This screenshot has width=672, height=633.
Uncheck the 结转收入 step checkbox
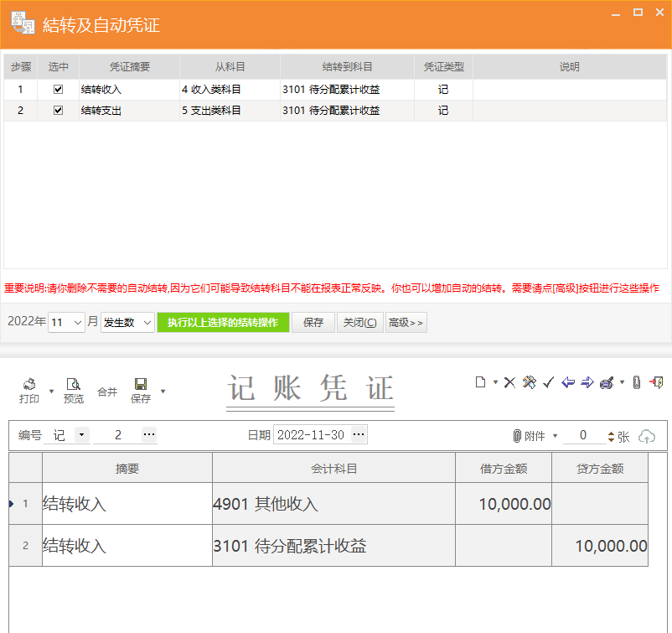coord(59,89)
